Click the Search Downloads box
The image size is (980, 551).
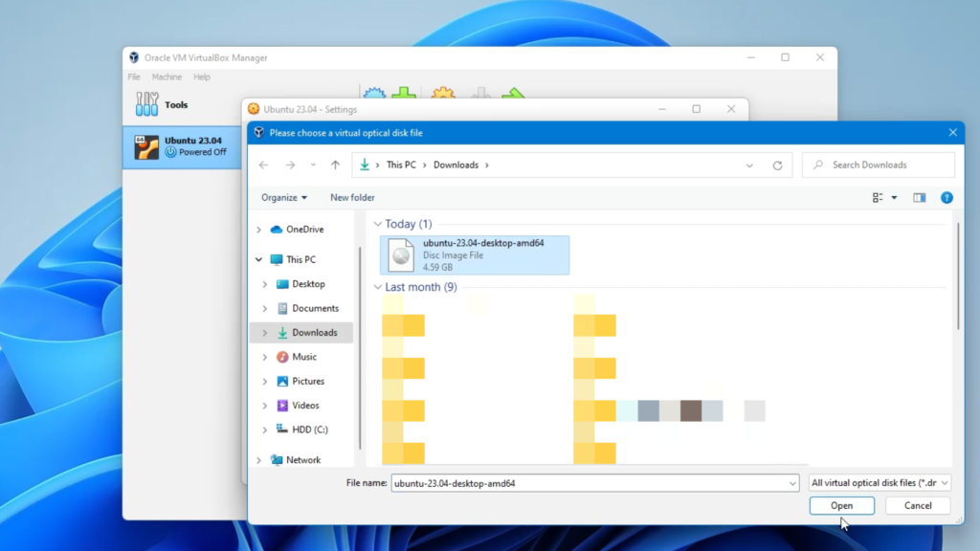tap(879, 165)
